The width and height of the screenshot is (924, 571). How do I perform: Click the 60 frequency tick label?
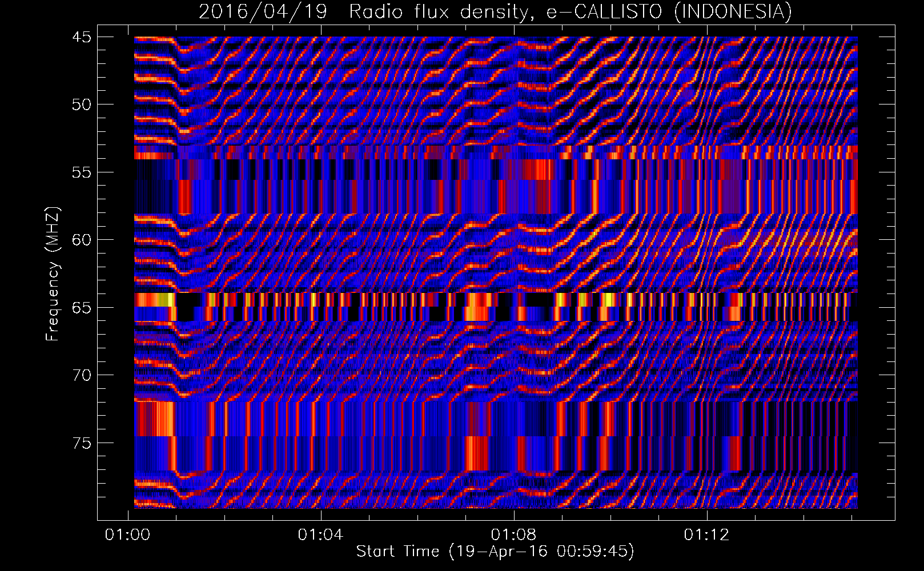tap(81, 240)
